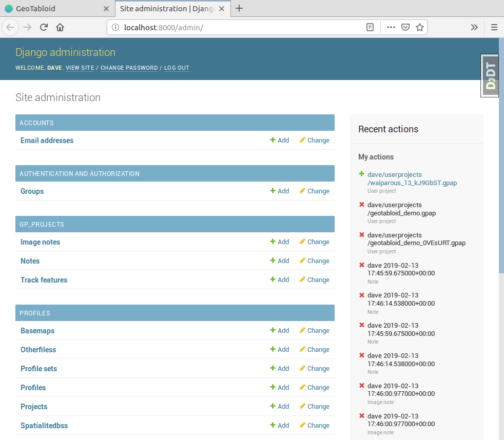
Task: Open the Projects model
Action: pos(34,406)
